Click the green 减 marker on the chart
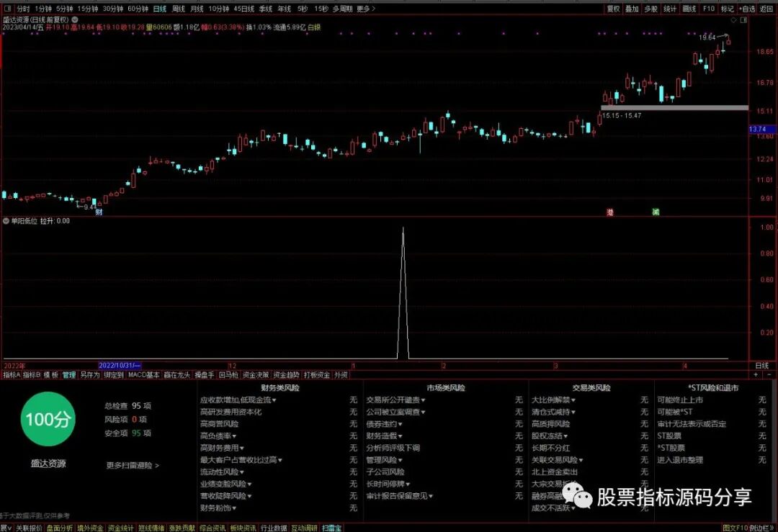 pos(656,212)
